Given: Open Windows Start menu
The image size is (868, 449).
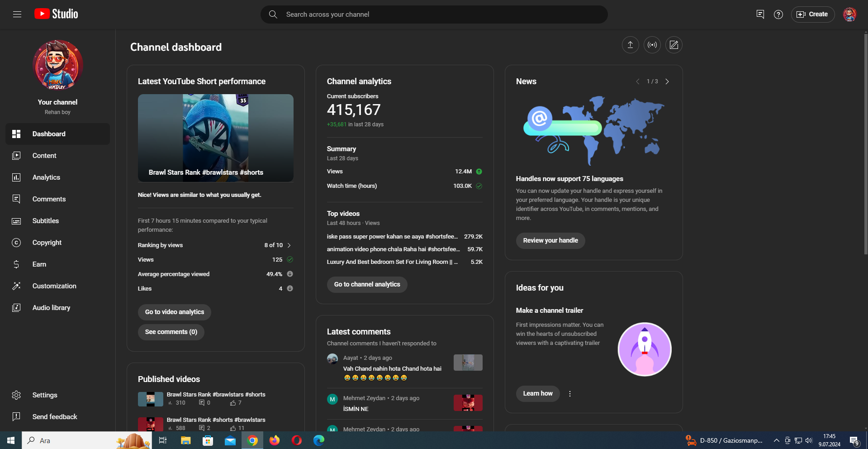Looking at the screenshot, I should [11, 440].
